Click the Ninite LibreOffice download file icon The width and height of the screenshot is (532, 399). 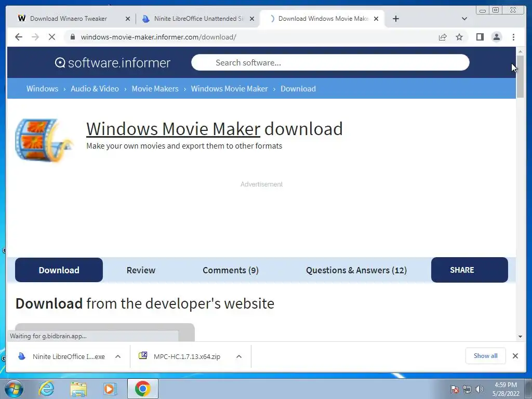(22, 356)
